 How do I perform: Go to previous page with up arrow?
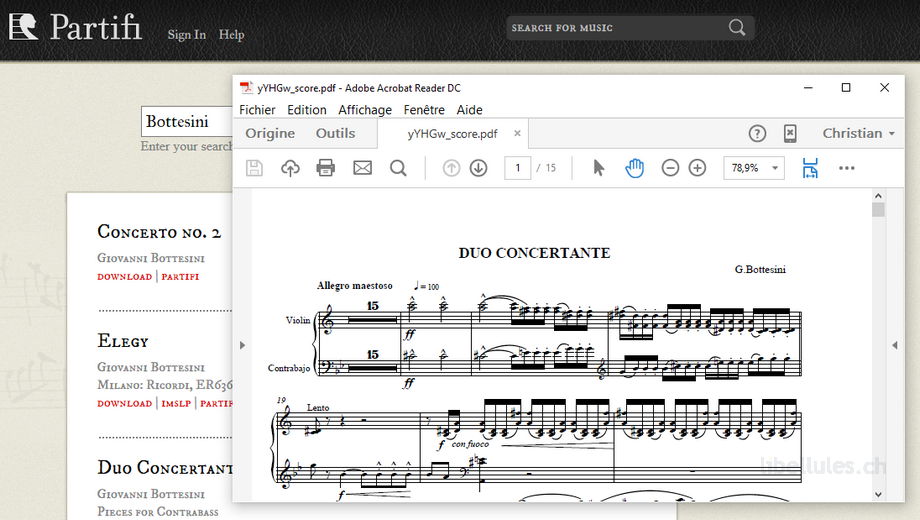(451, 168)
